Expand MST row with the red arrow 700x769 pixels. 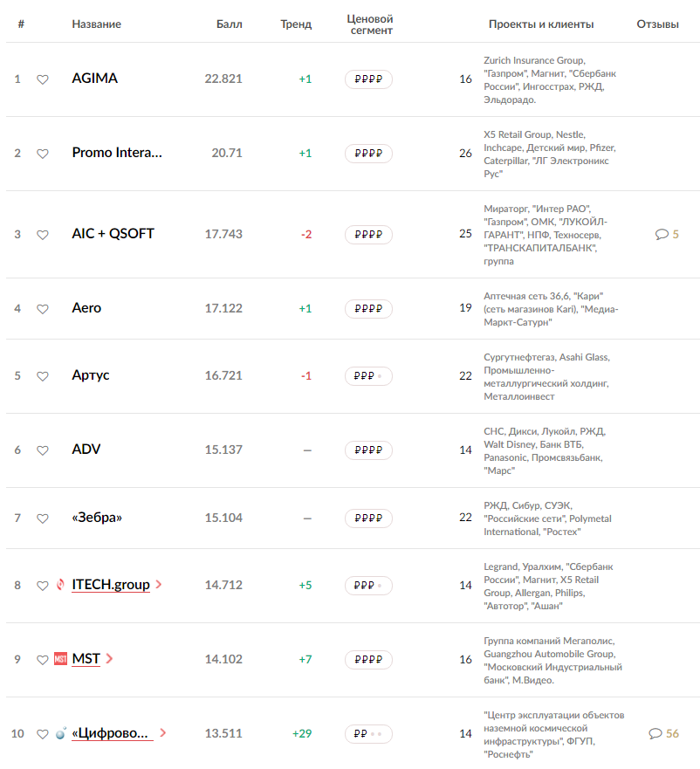(x=109, y=659)
